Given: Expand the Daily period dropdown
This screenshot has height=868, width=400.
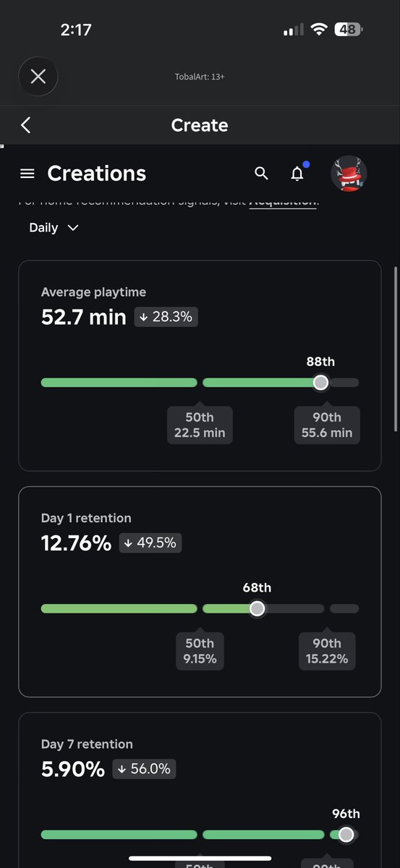Looking at the screenshot, I should pos(54,227).
